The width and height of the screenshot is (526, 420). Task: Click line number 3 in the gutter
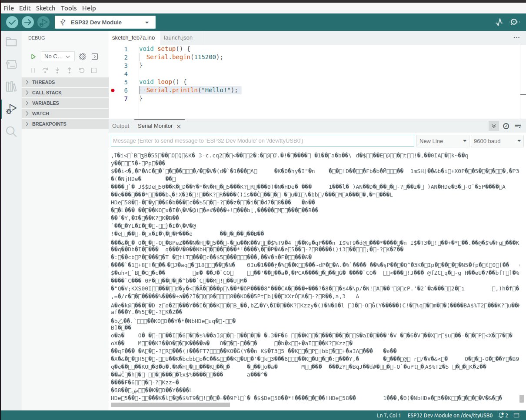126,66
